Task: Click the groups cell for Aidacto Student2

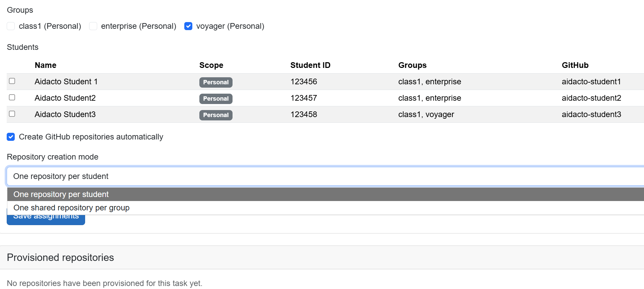Action: (x=430, y=98)
